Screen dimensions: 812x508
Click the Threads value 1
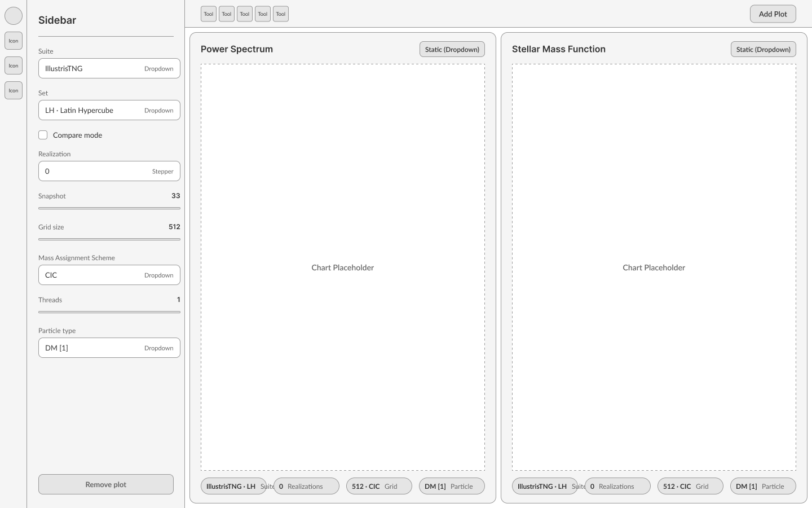tap(179, 300)
